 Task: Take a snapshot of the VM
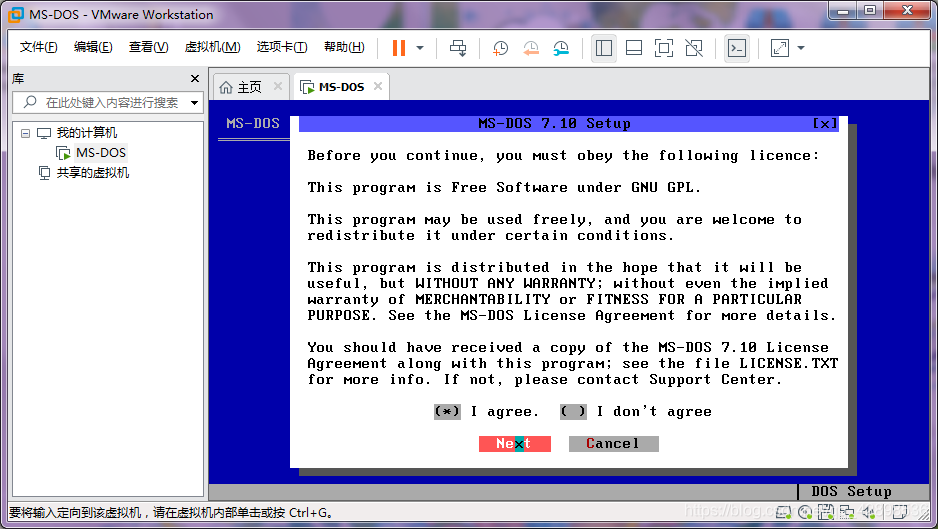point(500,48)
